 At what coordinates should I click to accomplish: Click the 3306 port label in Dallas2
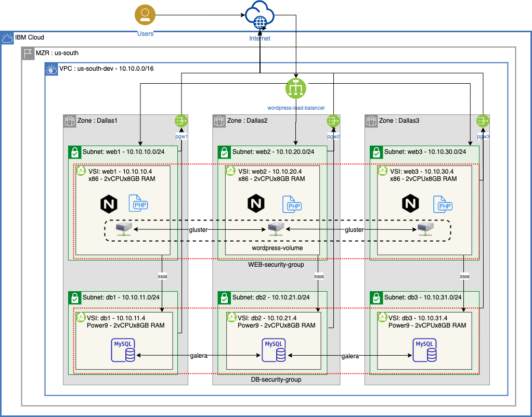319,277
